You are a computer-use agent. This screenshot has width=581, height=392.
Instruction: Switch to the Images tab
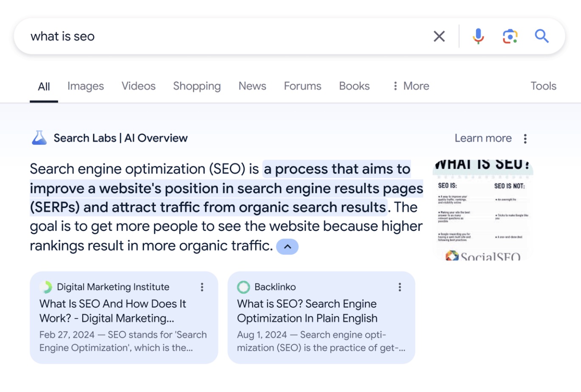coord(85,86)
